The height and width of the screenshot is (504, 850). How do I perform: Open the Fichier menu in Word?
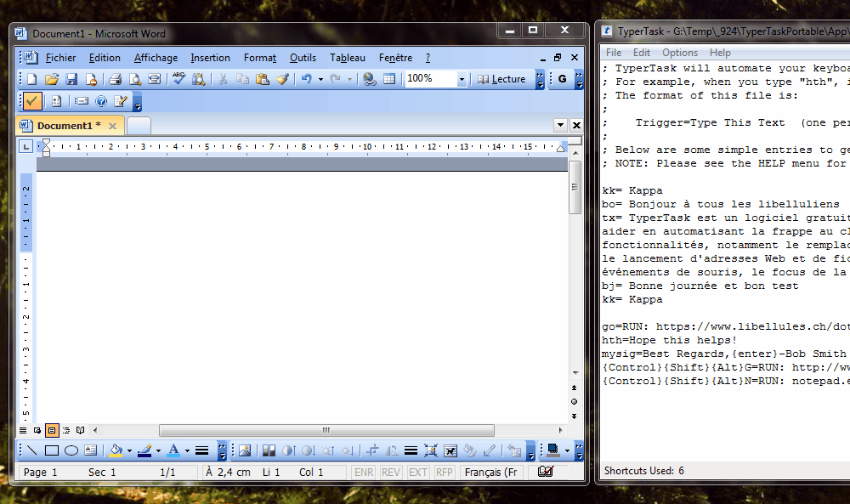[x=60, y=58]
